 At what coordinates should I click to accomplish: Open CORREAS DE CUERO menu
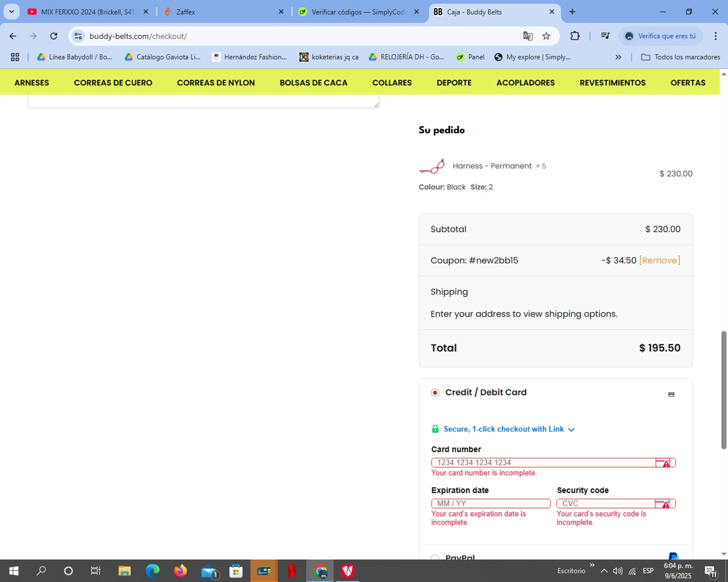point(113,82)
